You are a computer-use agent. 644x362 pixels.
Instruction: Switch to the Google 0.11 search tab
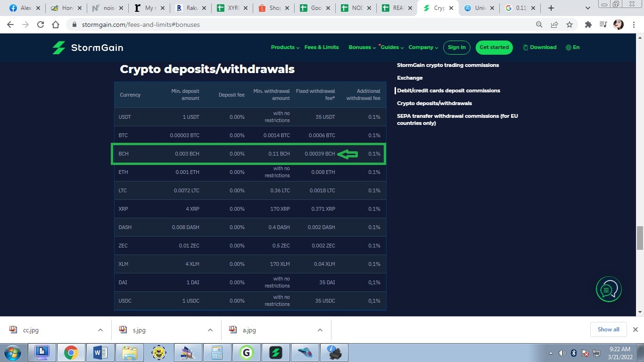[x=520, y=8]
